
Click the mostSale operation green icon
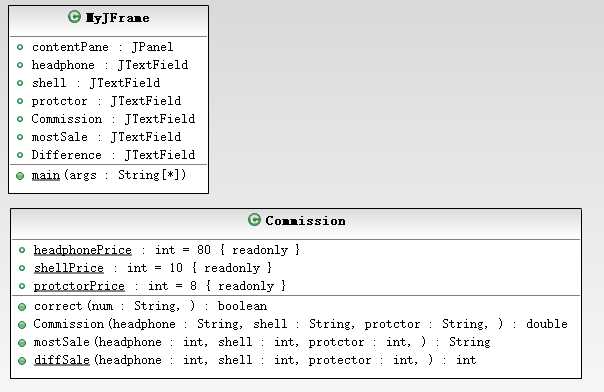(x=22, y=343)
